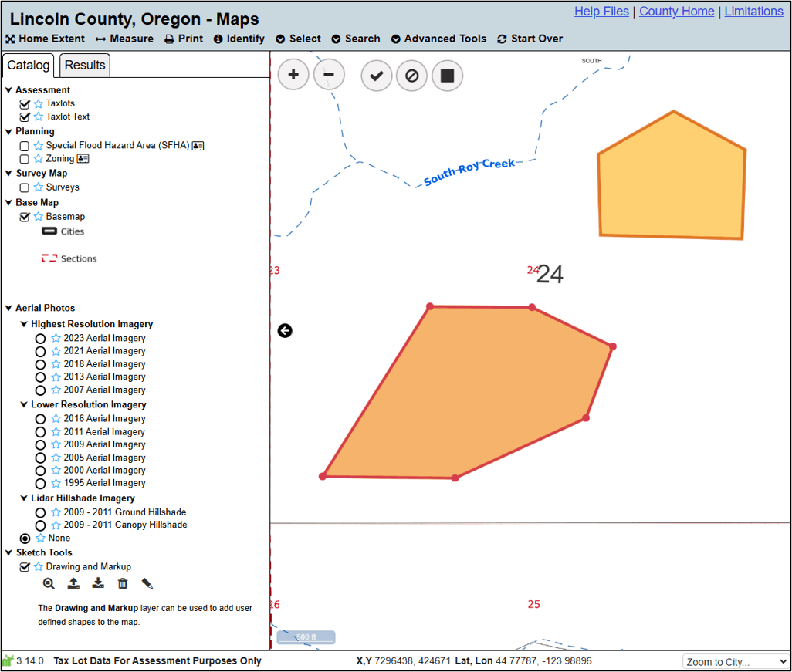Upload sketch file icon

(73, 583)
